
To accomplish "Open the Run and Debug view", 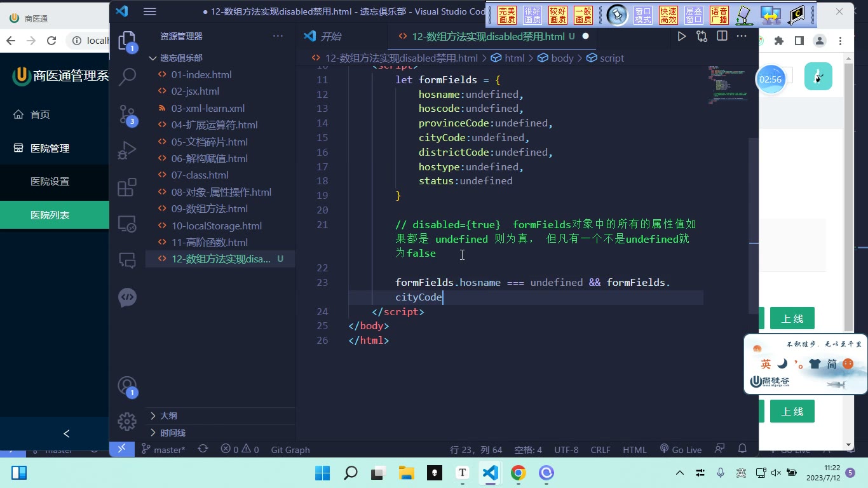I will tap(127, 151).
